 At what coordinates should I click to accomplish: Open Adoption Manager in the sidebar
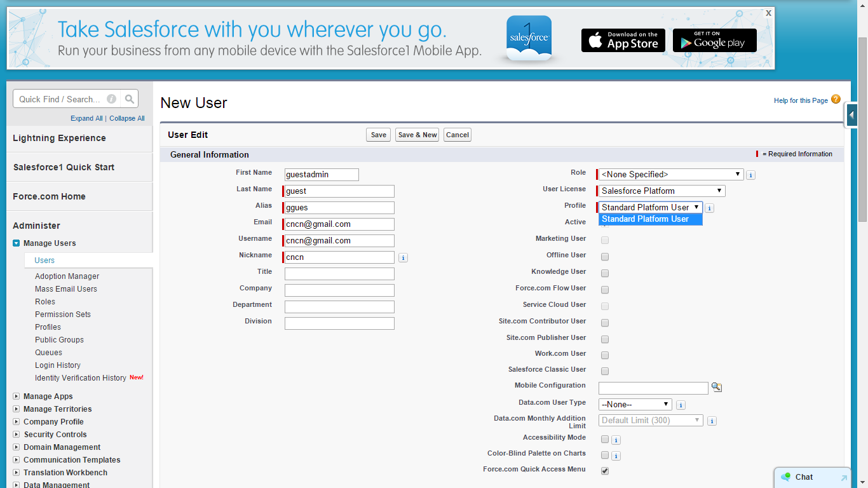pos(67,276)
